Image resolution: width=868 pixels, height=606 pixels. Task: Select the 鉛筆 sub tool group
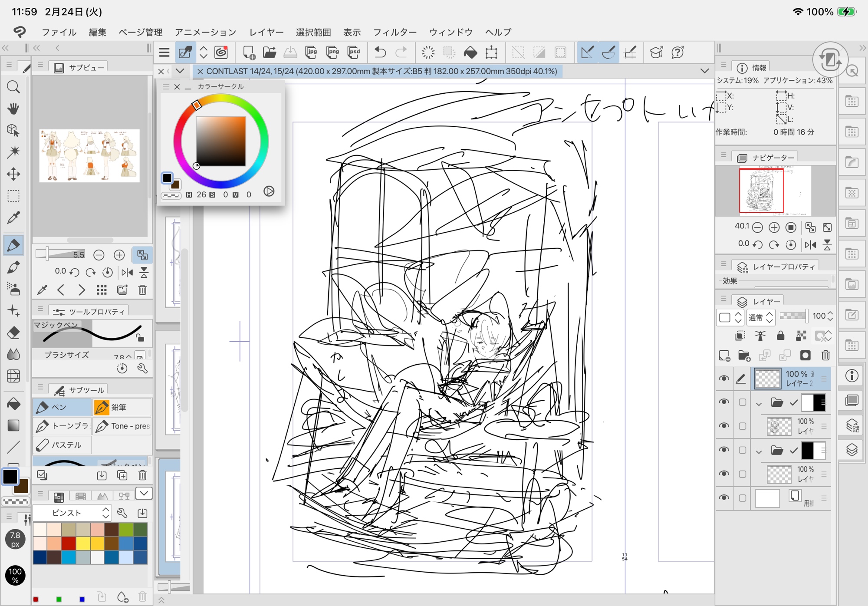[x=122, y=407]
